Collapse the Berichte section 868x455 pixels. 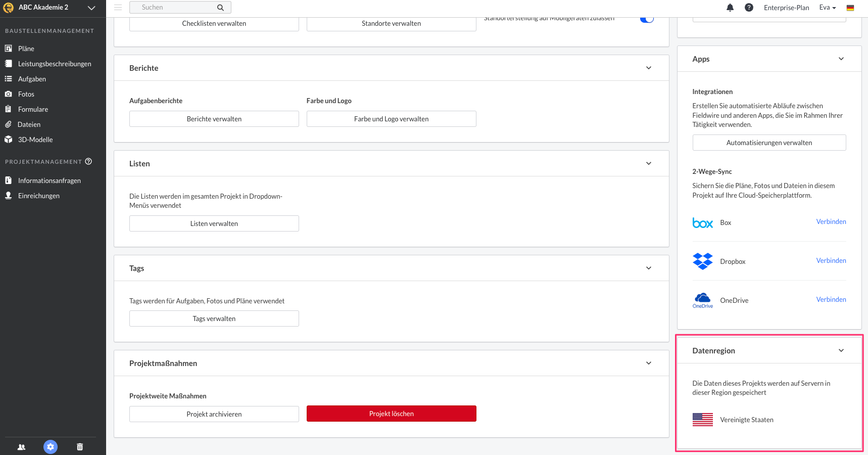(649, 68)
